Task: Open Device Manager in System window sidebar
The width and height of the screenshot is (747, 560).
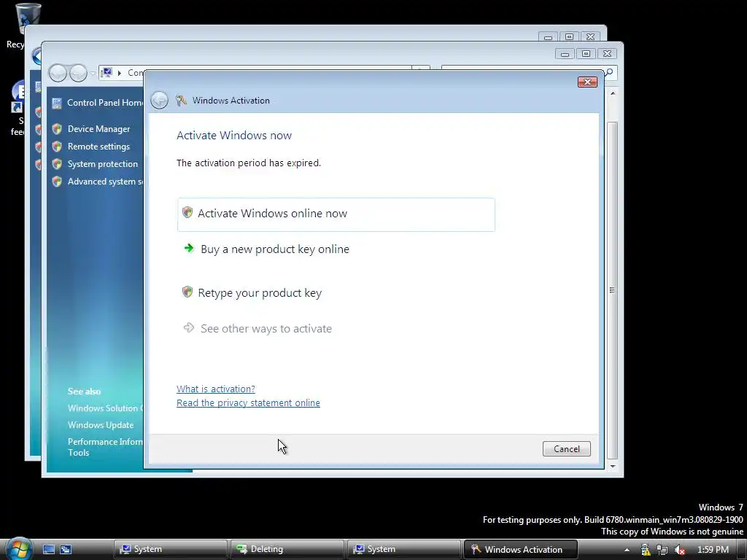Action: coord(98,129)
